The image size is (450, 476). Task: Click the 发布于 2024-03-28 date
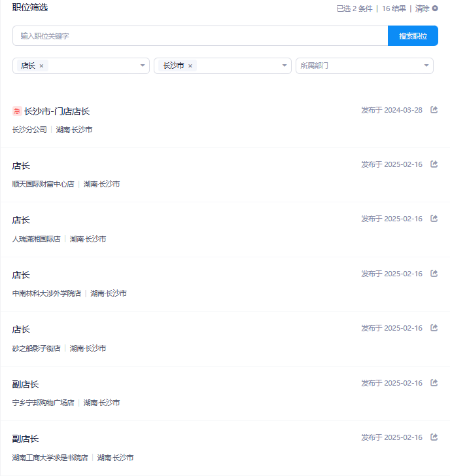coord(392,110)
